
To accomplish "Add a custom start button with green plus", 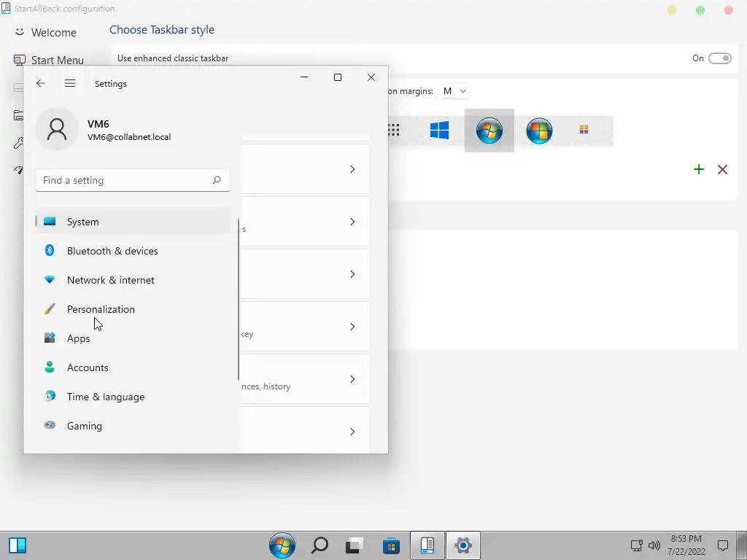I will click(699, 169).
